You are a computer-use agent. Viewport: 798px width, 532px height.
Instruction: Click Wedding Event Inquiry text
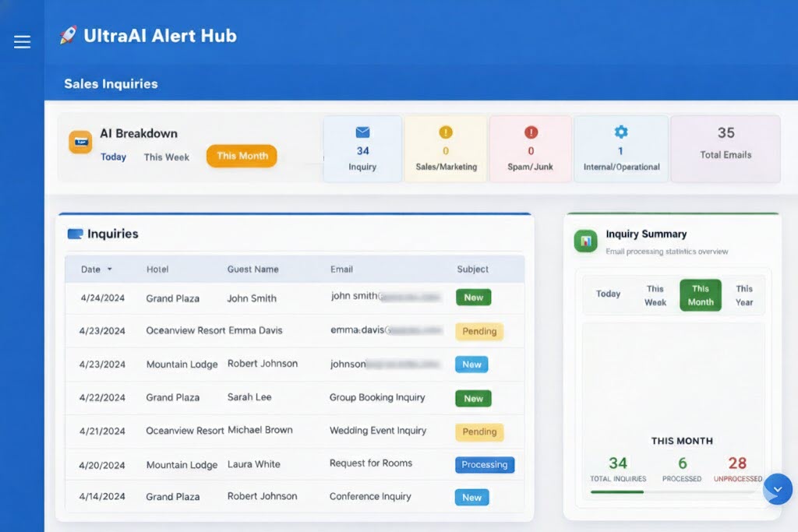(378, 430)
